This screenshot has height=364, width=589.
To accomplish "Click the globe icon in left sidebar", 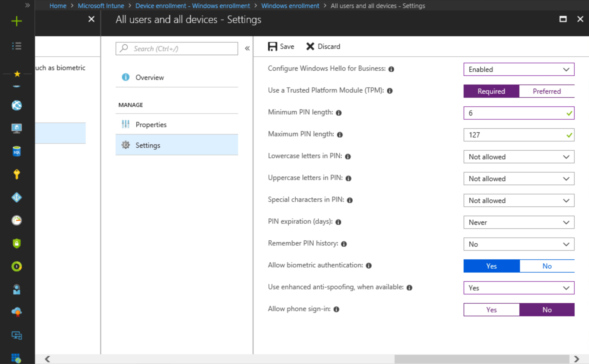I will pos(17,105).
